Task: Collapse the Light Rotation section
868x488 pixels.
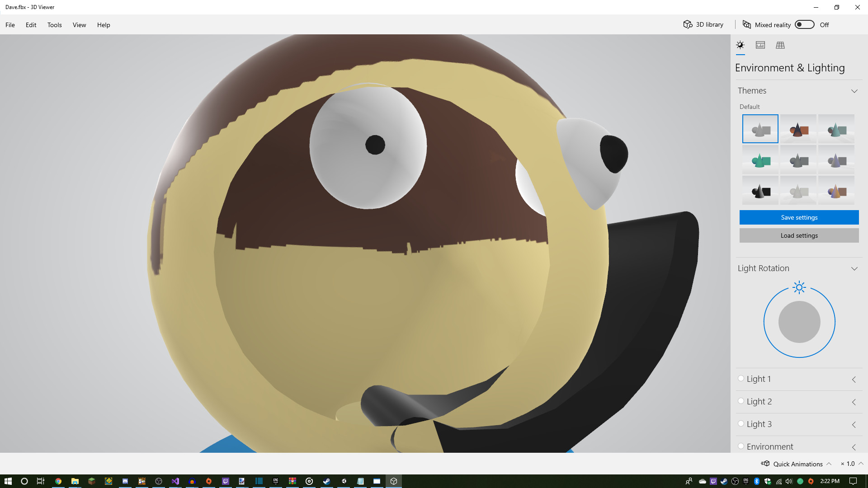Action: click(x=854, y=268)
